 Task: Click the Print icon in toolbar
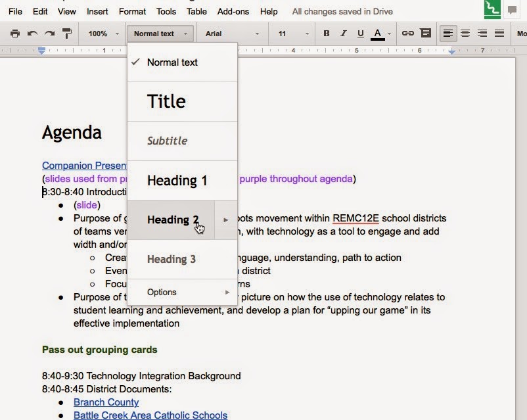15,34
